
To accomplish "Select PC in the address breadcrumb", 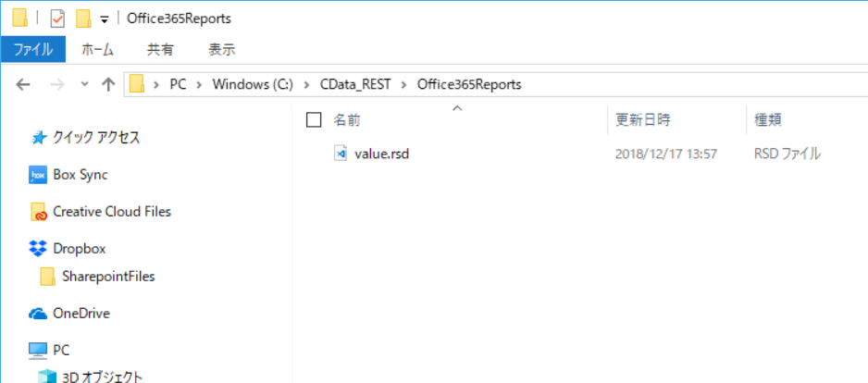I will [x=178, y=85].
